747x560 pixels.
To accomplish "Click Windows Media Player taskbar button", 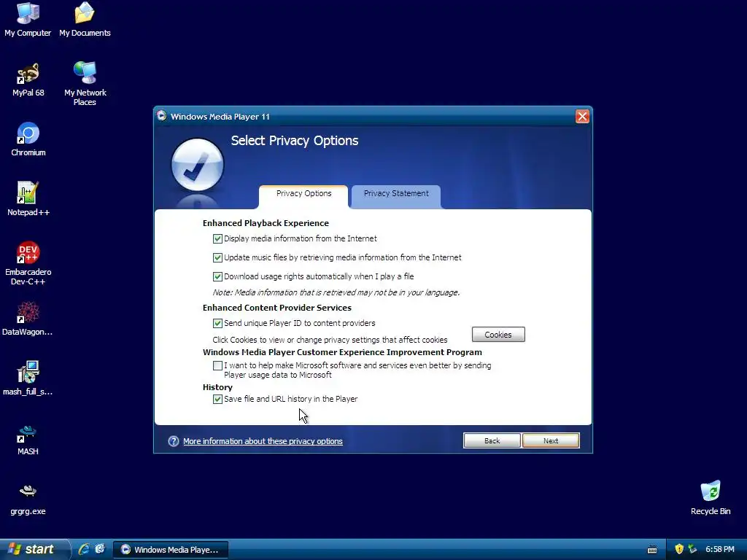I will pos(171,550).
